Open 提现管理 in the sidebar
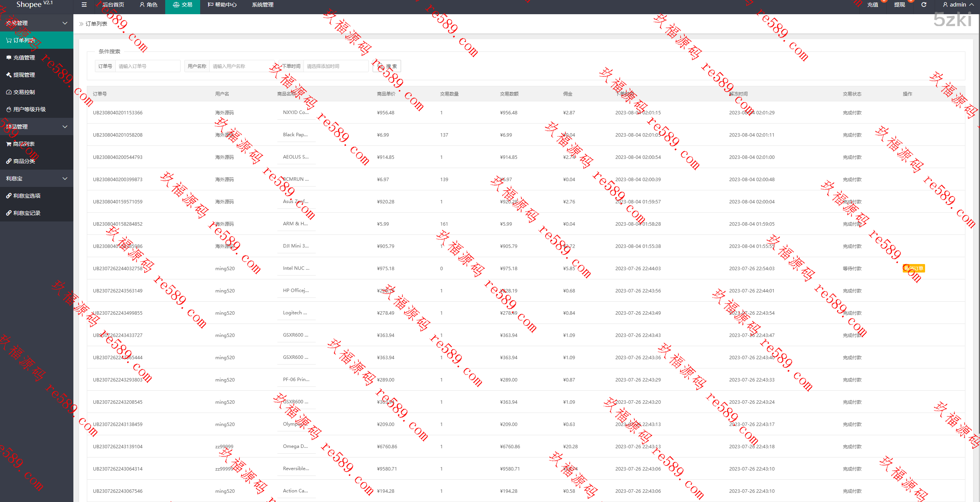980x502 pixels. click(x=24, y=75)
